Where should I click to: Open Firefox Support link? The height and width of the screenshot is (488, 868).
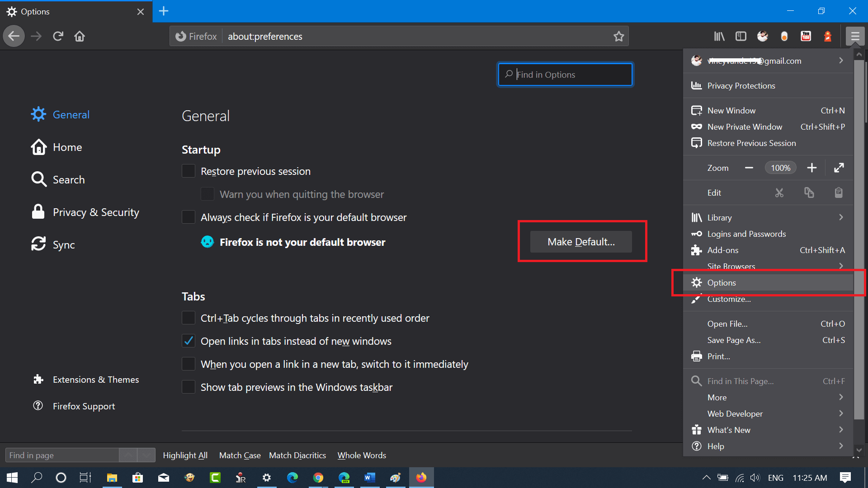[x=75, y=406]
